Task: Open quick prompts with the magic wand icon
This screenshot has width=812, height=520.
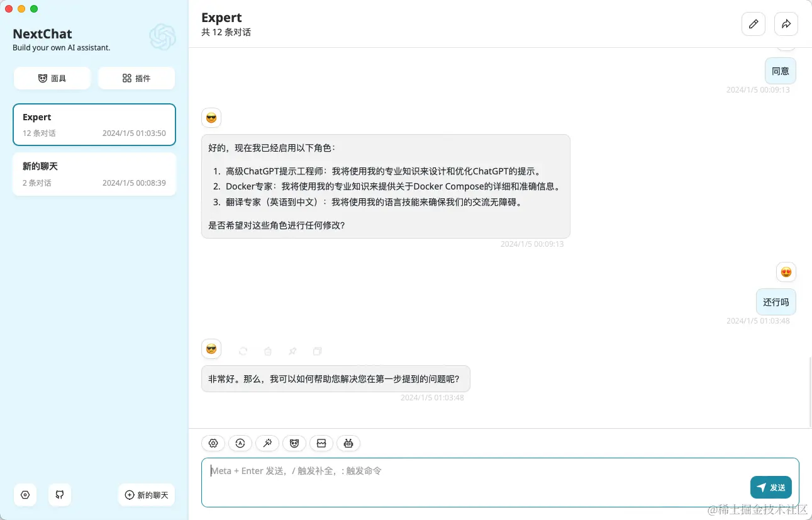Action: pos(267,443)
